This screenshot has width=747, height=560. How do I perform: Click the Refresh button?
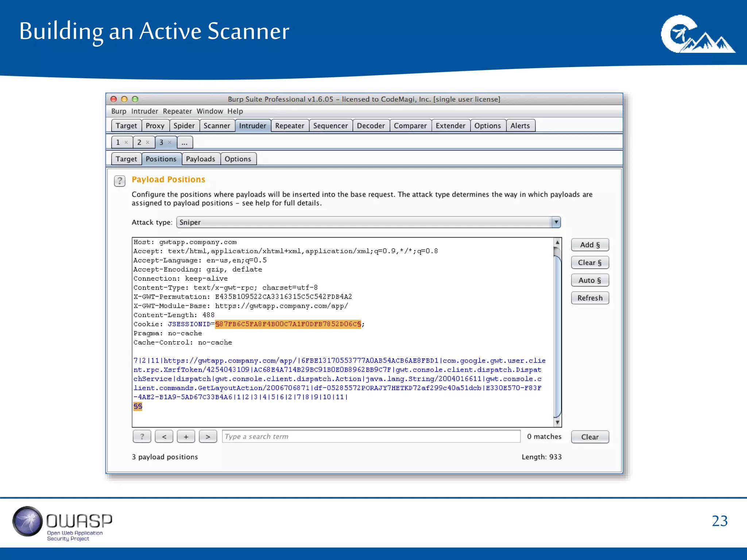(590, 298)
